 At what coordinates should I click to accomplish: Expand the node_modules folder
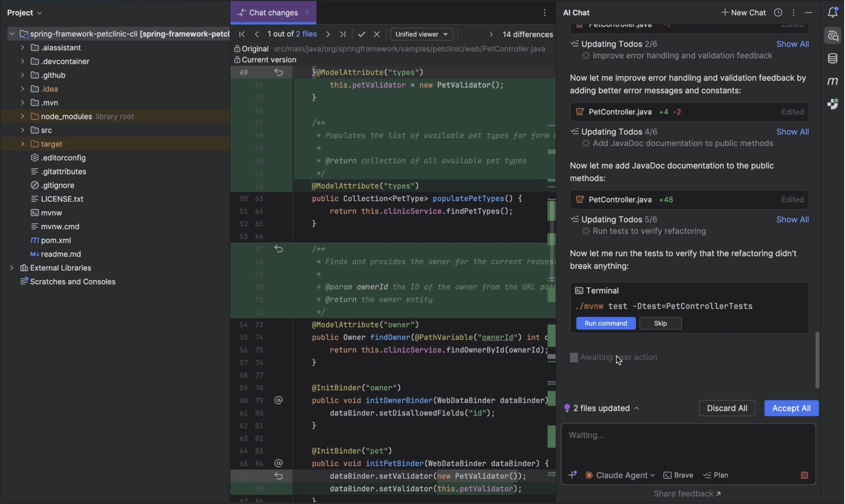(22, 116)
